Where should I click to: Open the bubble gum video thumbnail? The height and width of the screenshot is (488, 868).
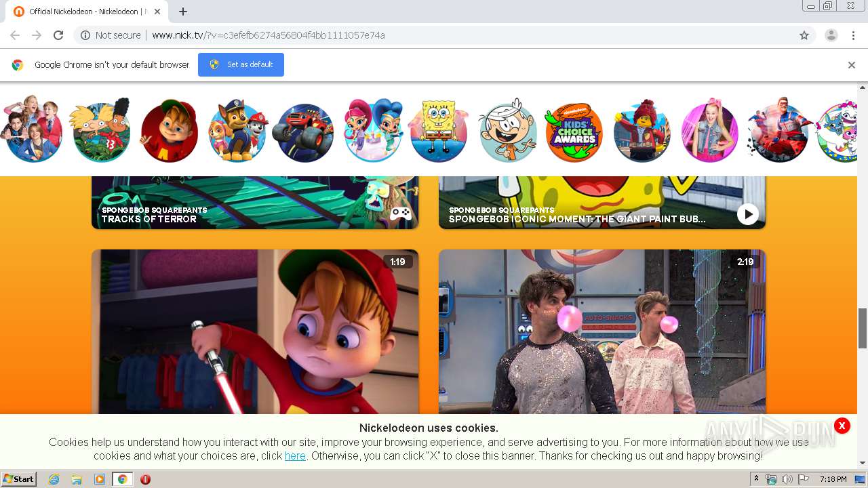[x=602, y=331]
